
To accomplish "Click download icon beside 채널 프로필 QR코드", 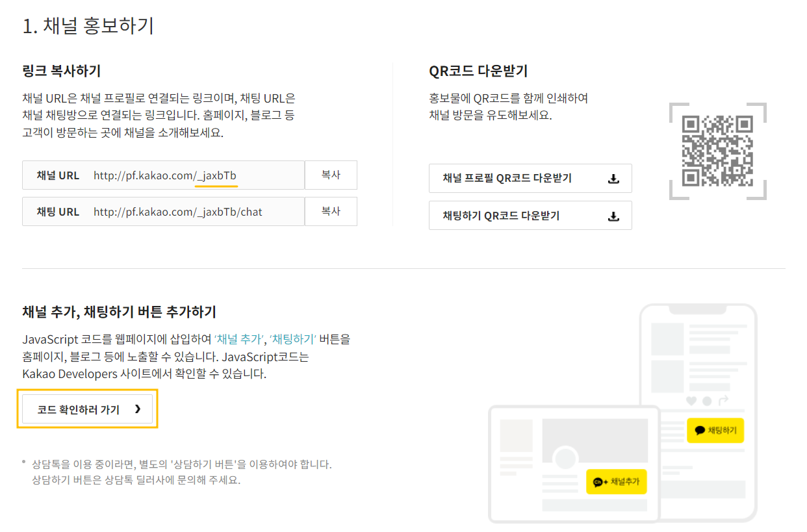I will [x=613, y=179].
